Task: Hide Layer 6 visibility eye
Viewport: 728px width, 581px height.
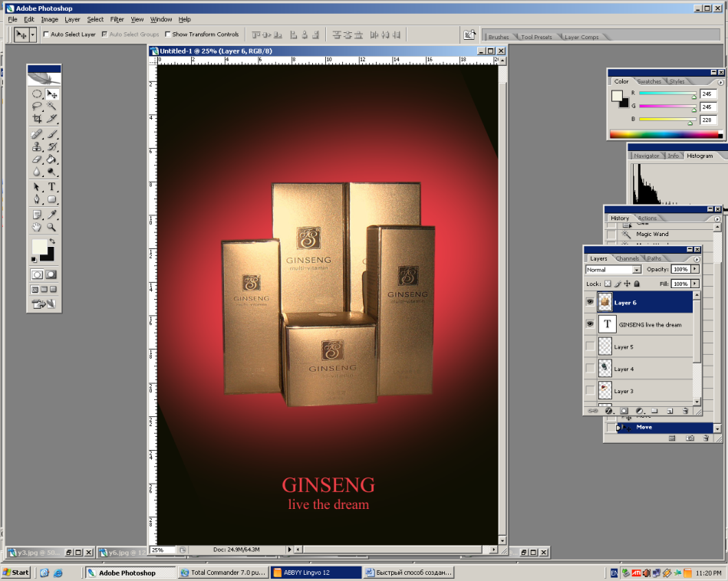Action: tap(590, 302)
